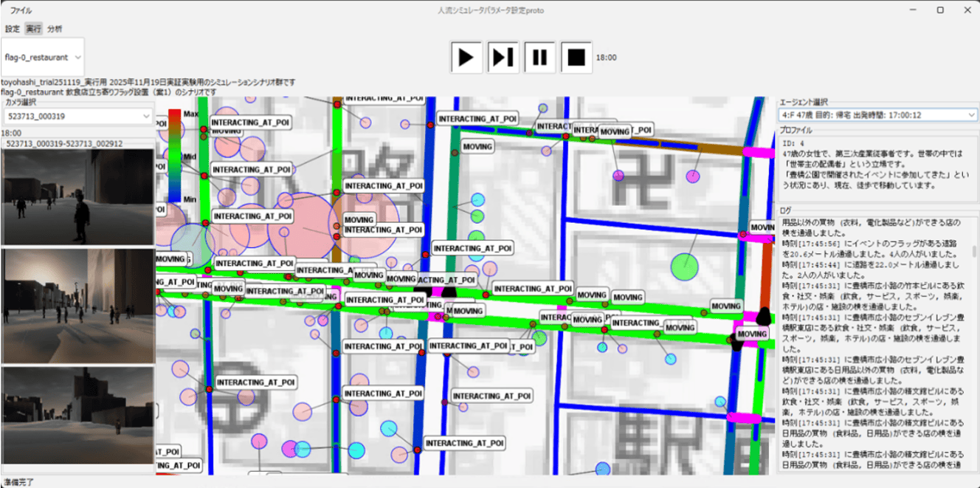Open the ファイル menu
The width and height of the screenshot is (980, 488).
[x=21, y=10]
